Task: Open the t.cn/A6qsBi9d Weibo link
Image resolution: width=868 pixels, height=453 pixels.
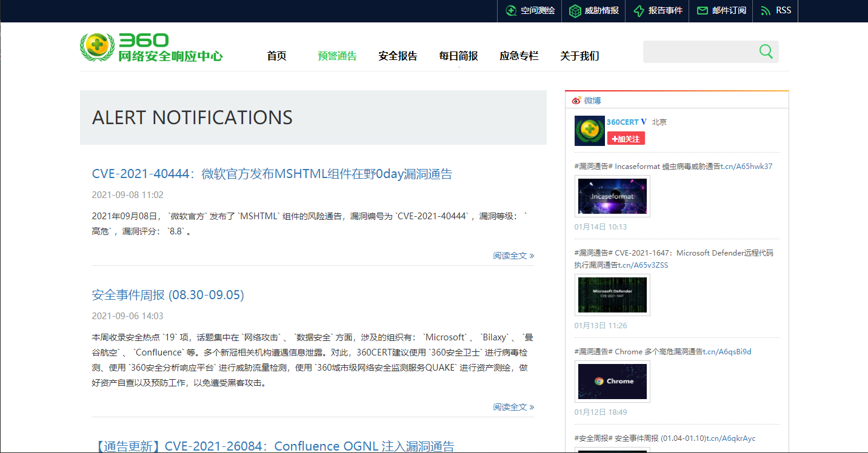Action: click(727, 351)
